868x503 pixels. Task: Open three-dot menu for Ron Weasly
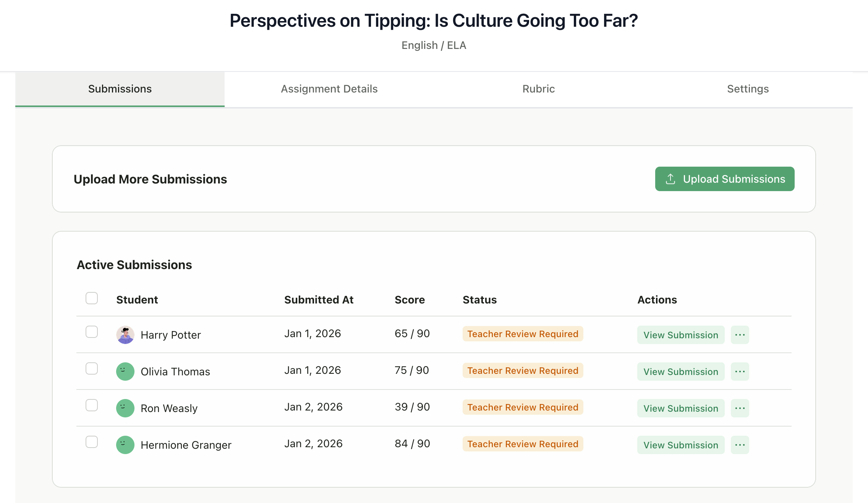point(740,408)
